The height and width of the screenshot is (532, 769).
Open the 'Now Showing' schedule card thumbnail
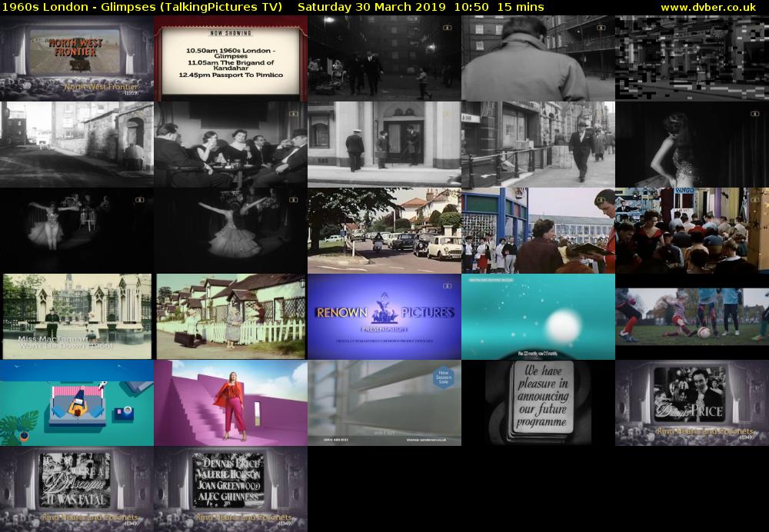click(231, 58)
